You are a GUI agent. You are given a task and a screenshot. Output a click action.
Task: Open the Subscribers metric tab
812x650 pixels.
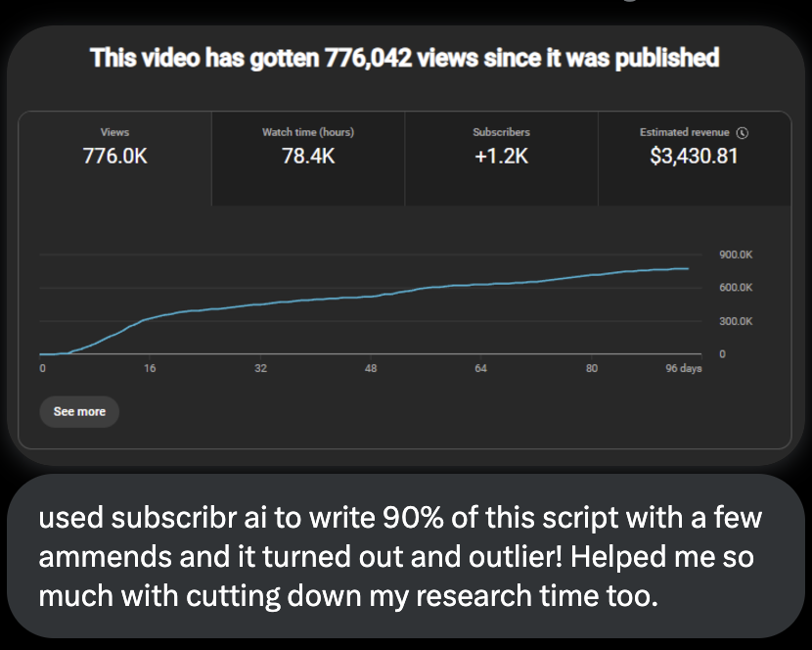501,157
